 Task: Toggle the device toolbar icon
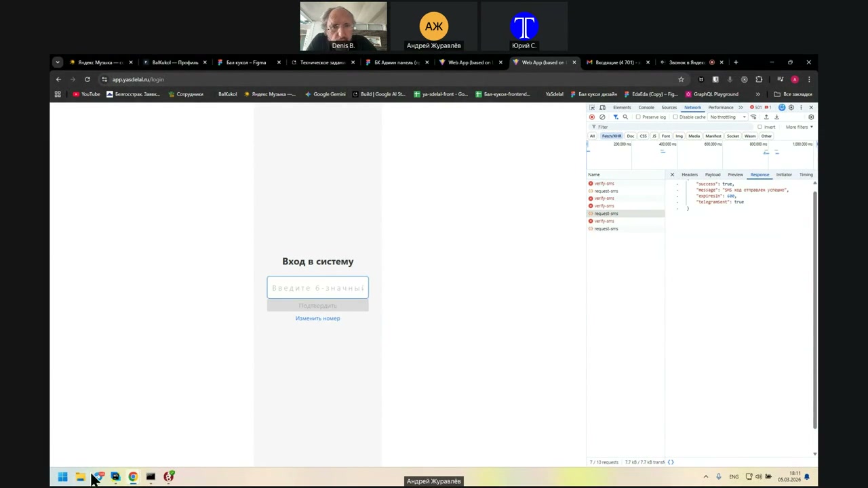coord(602,108)
